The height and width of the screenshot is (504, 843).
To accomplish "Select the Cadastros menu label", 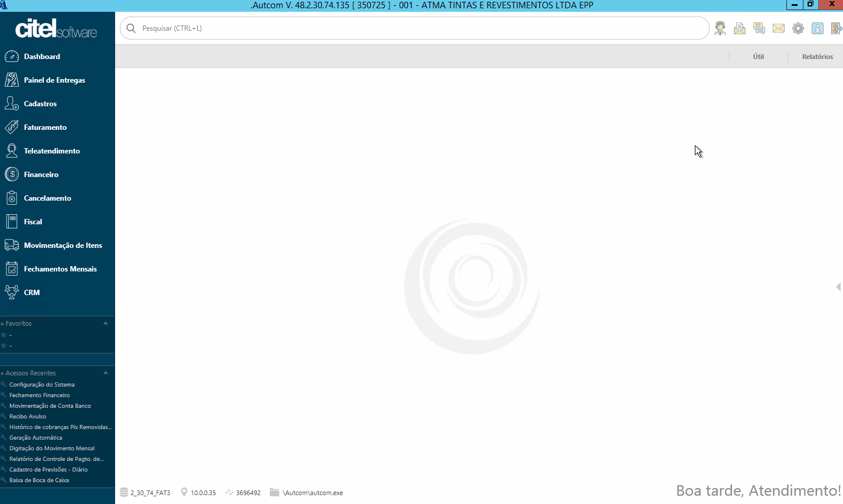I will coord(40,104).
